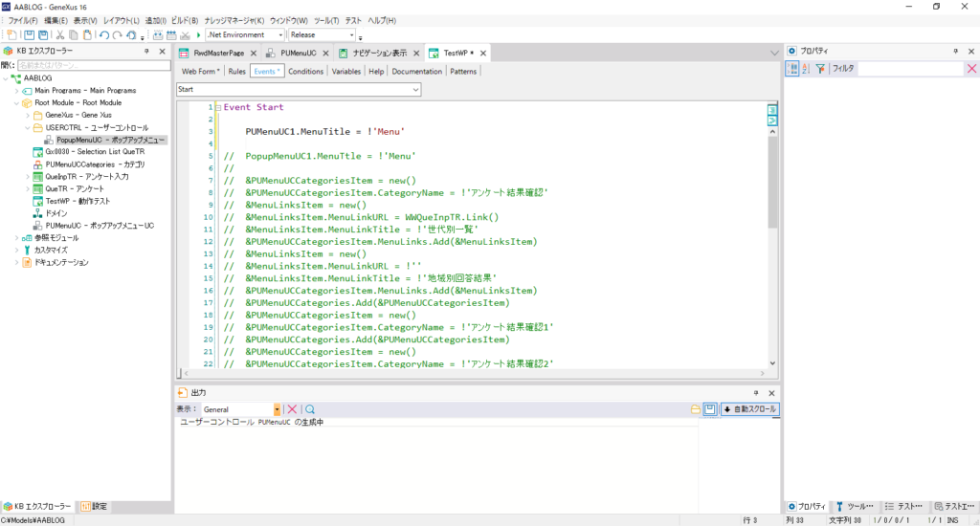Open the output folder icon
This screenshot has width=980, height=526.
point(695,409)
